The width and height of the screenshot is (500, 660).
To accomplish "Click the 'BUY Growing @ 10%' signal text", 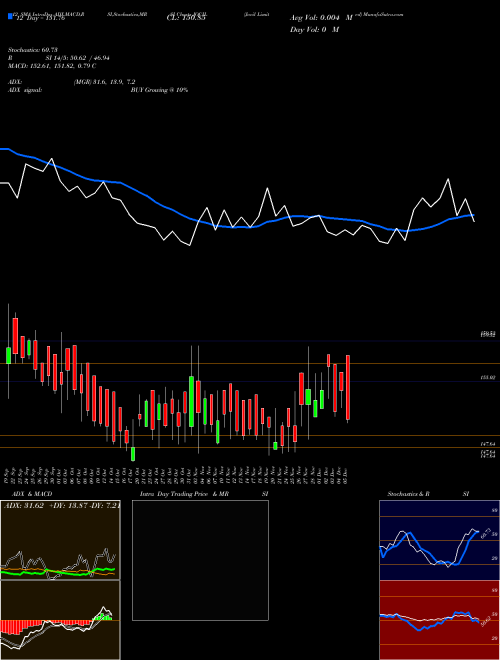I will click(159, 90).
